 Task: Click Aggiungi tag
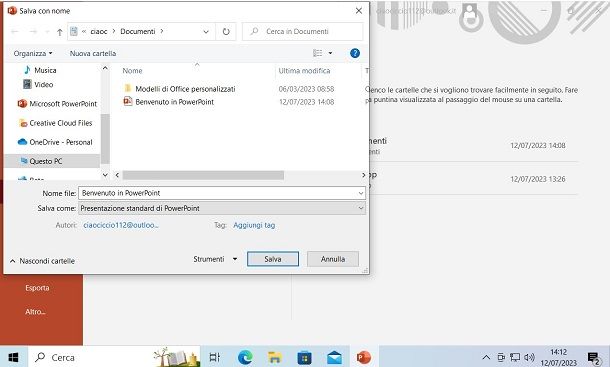click(254, 225)
